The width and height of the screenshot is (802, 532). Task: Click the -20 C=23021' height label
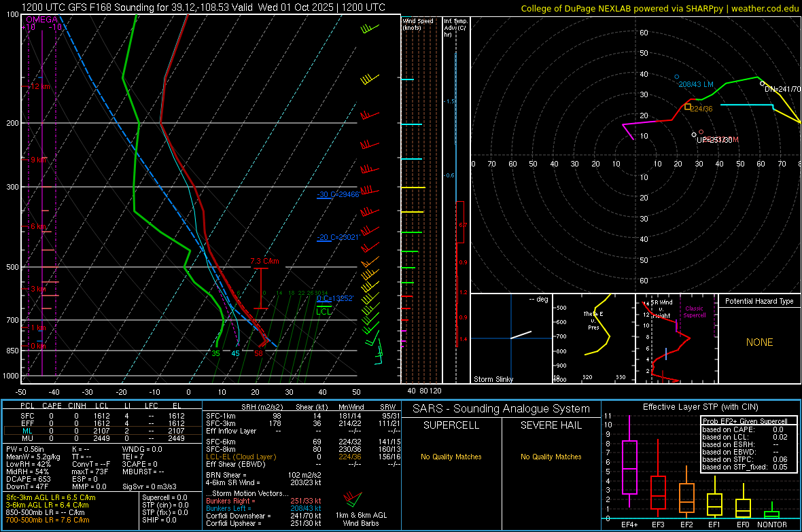pos(338,237)
